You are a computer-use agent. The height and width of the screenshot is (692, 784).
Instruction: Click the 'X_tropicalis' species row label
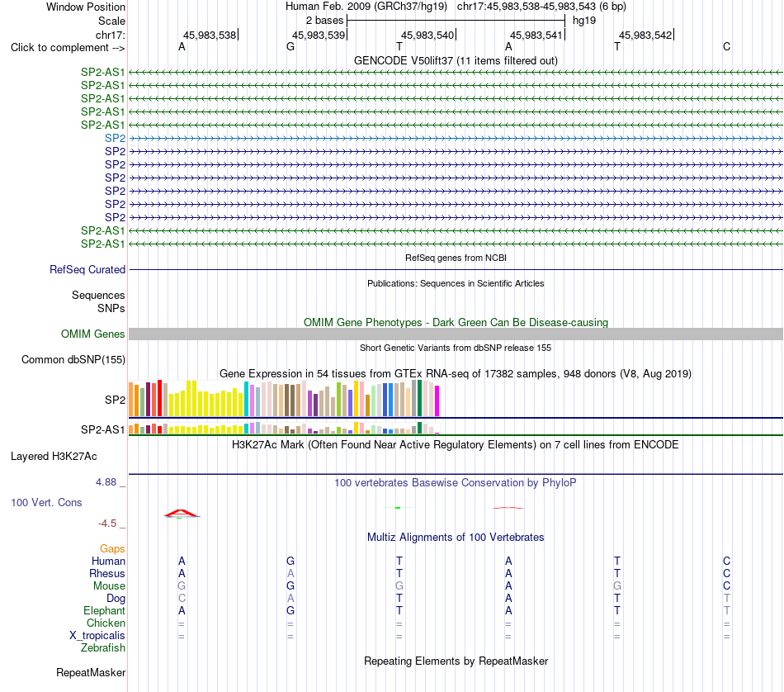pos(97,636)
